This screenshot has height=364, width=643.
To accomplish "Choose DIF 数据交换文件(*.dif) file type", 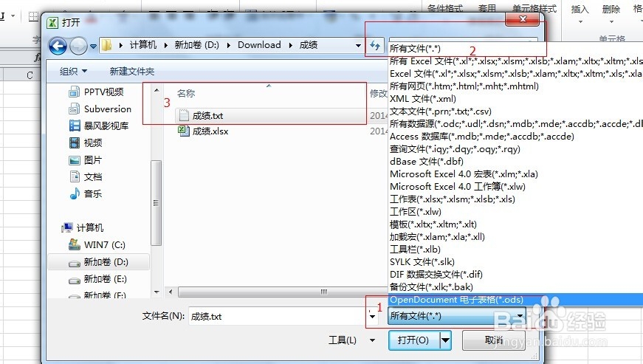I will [x=515, y=274].
